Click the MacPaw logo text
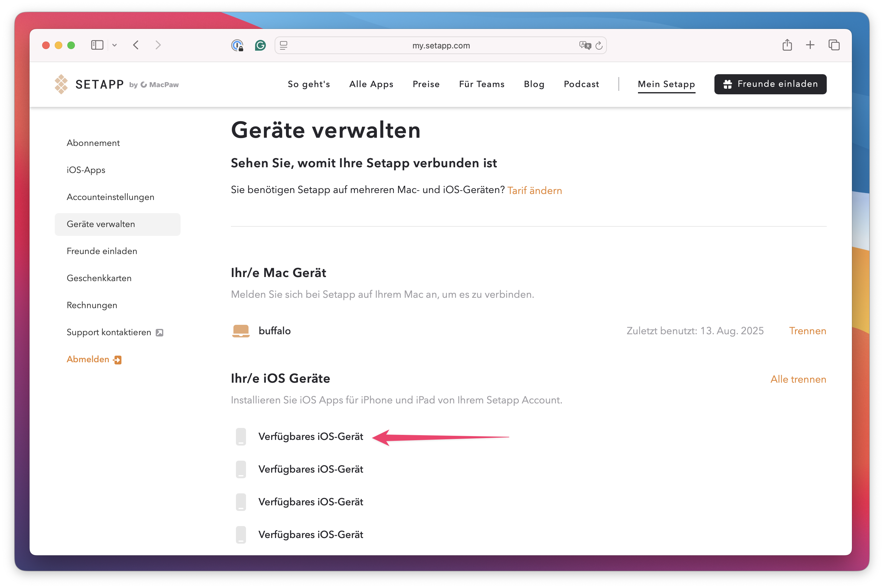 point(159,85)
